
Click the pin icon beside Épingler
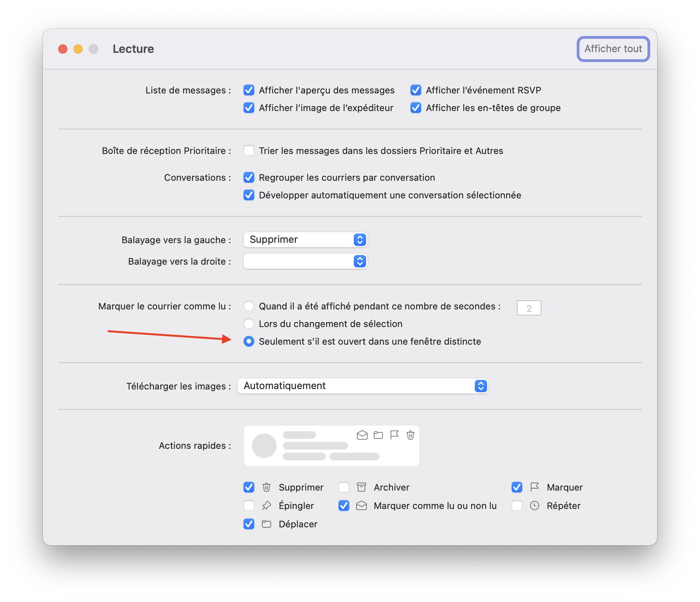[267, 505]
